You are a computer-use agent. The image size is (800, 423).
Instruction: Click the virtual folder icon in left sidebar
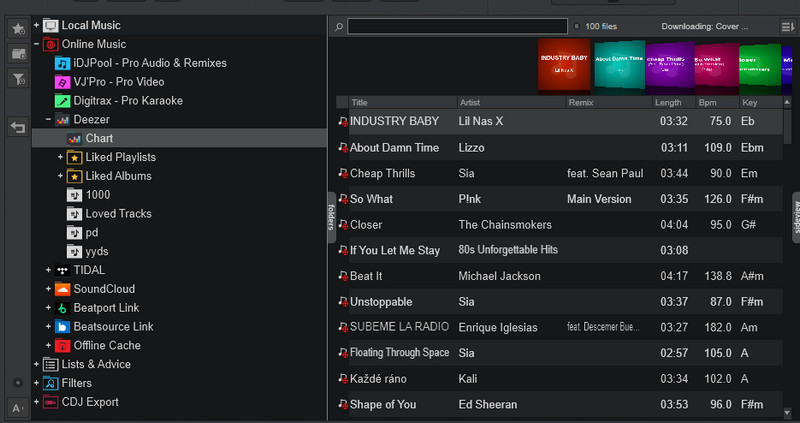(18, 54)
